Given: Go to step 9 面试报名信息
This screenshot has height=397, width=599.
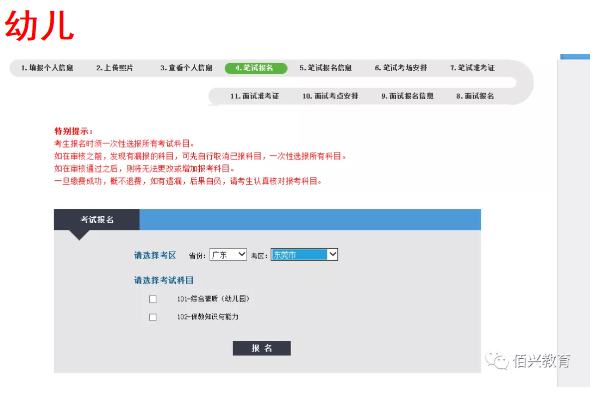Looking at the screenshot, I should pyautogui.click(x=407, y=96).
